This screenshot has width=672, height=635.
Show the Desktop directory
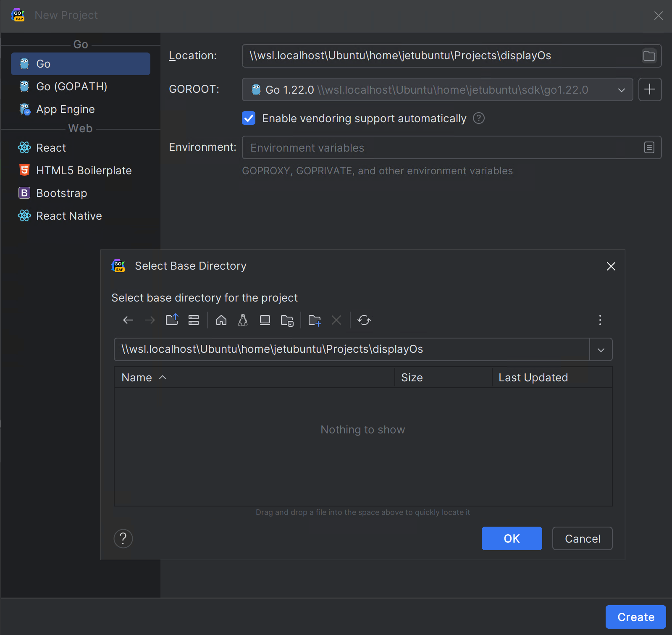265,320
